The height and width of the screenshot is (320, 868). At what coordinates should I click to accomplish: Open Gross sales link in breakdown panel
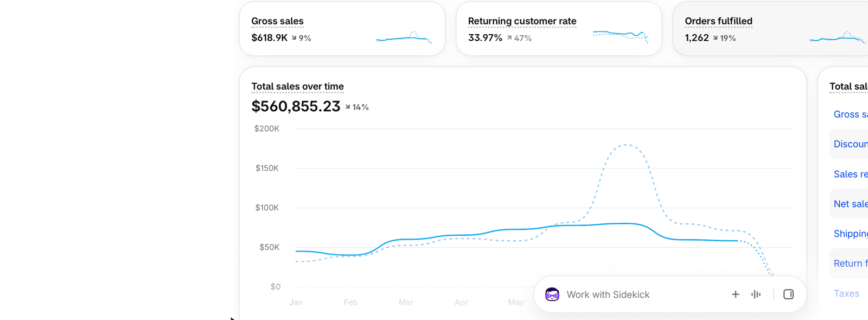click(x=851, y=114)
